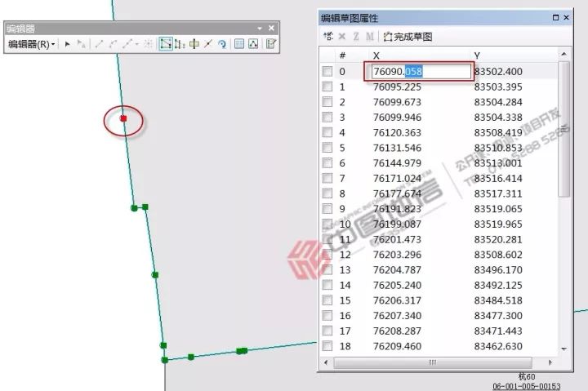588x391 pixels.
Task: Toggle the Z values icon
Action: coord(356,37)
